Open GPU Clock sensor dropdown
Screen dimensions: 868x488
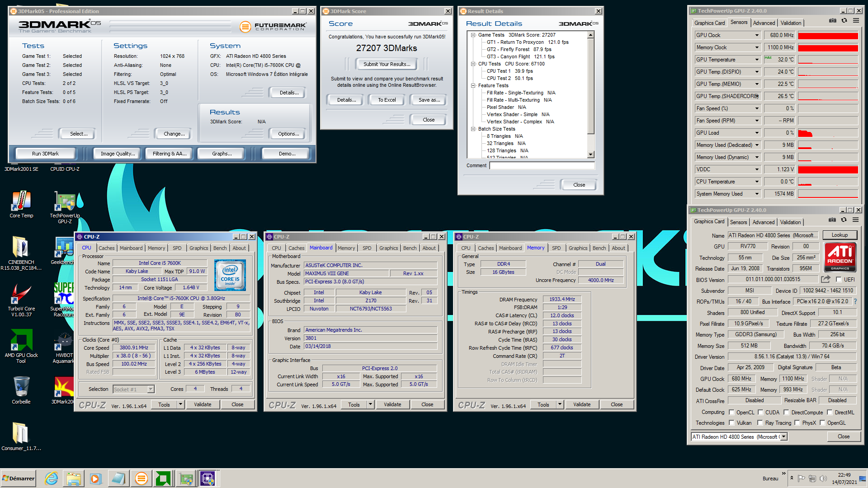757,35
